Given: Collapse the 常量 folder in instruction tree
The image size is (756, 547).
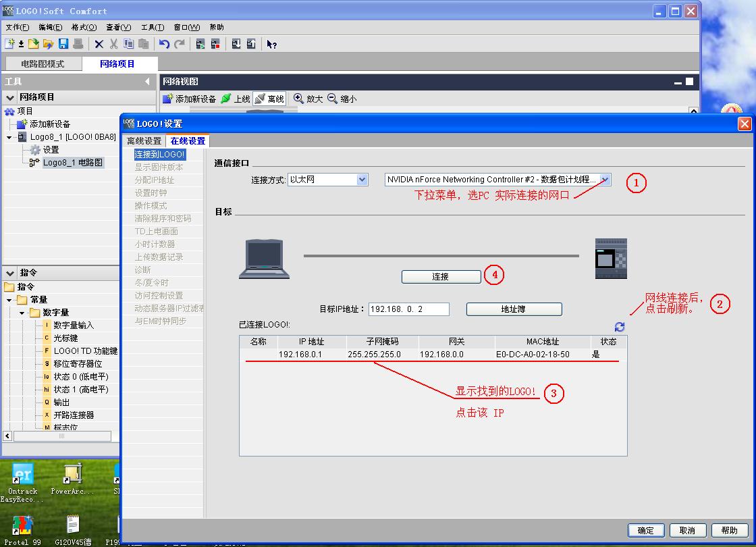Looking at the screenshot, I should [9, 300].
